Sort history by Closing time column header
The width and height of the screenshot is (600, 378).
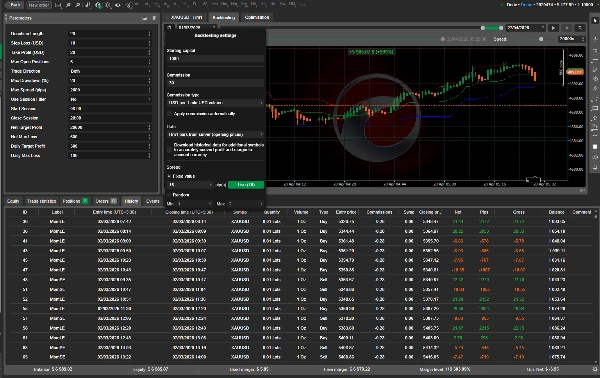189,212
